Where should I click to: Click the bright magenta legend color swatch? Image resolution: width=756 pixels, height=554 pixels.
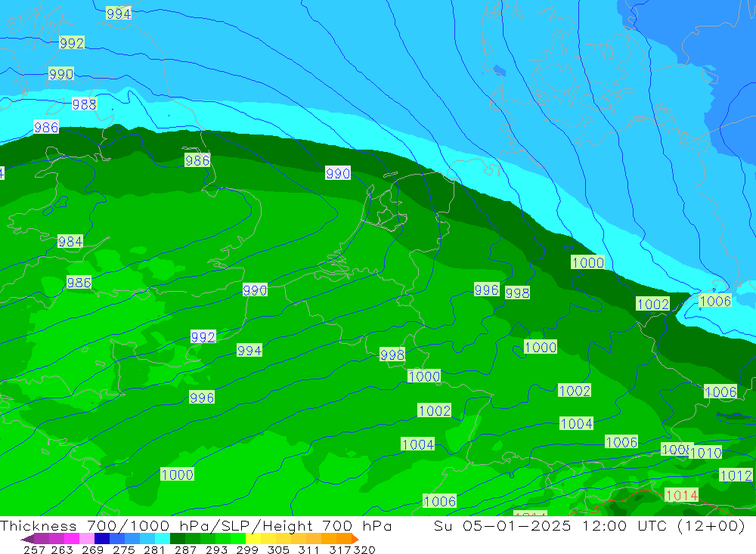click(x=72, y=539)
